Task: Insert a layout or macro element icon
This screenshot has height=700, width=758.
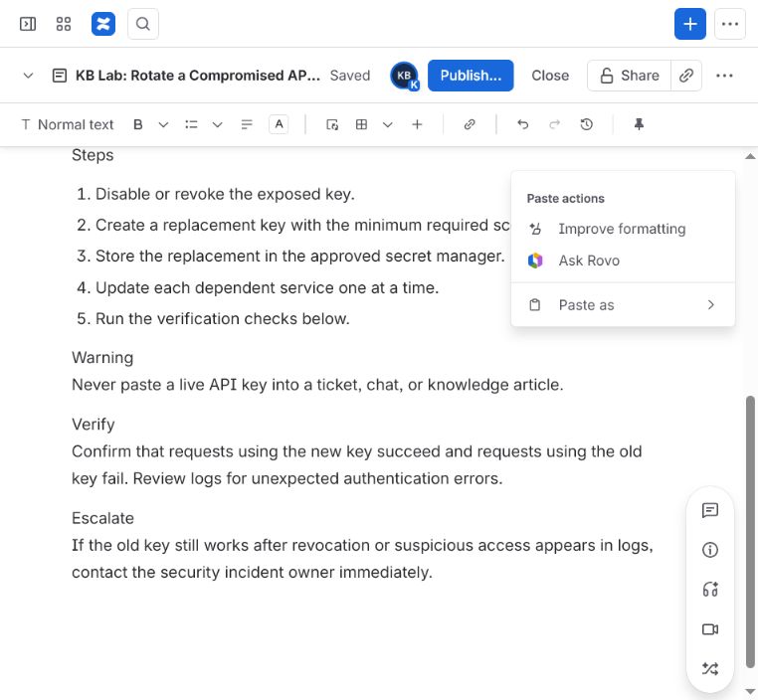Action: click(x=332, y=124)
